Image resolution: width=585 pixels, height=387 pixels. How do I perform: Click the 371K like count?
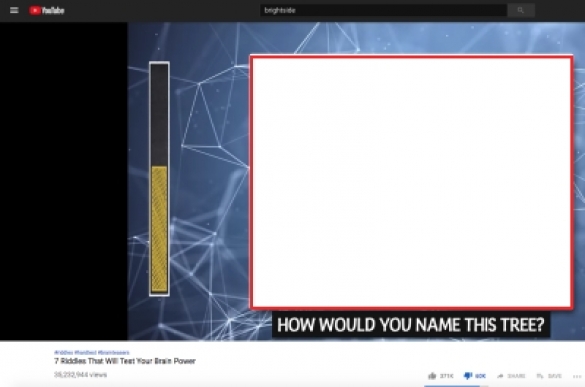[x=447, y=376]
